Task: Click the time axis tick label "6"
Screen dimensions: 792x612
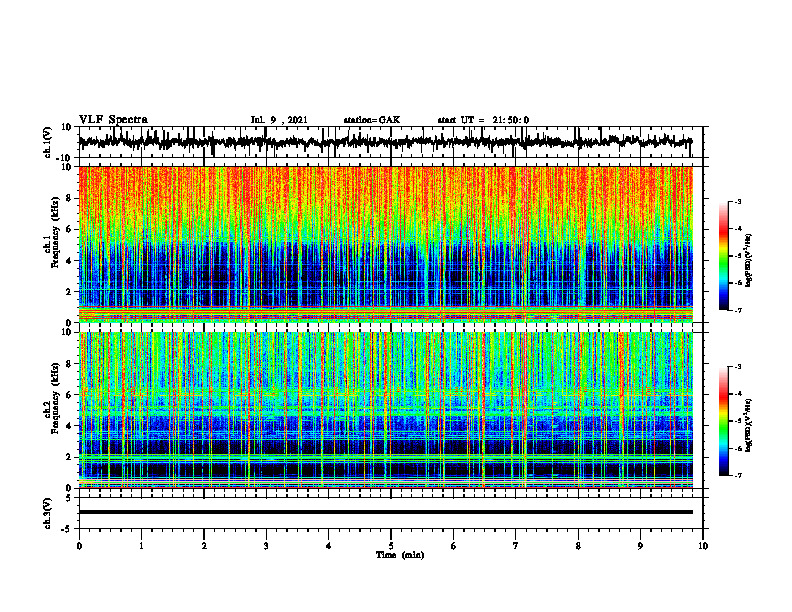Action: click(x=454, y=546)
